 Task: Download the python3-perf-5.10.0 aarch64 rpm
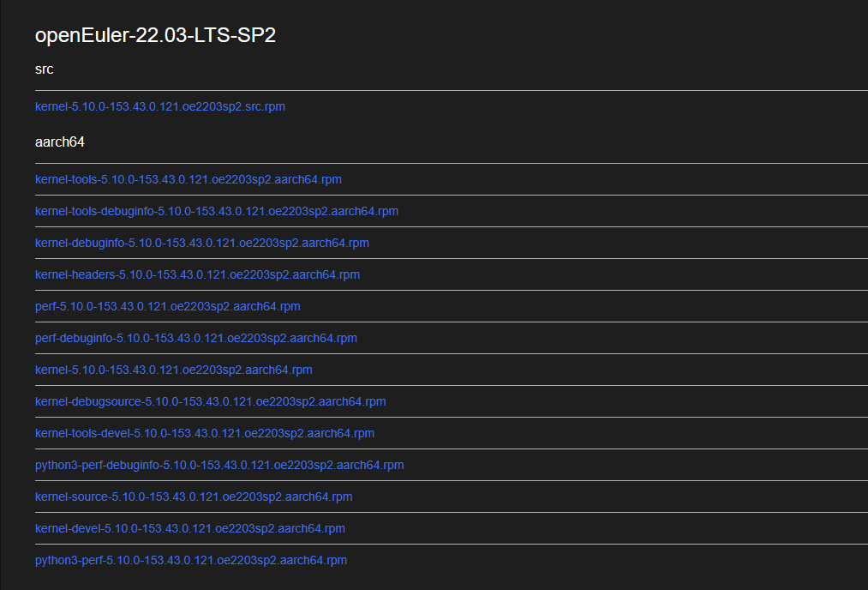tap(190, 561)
